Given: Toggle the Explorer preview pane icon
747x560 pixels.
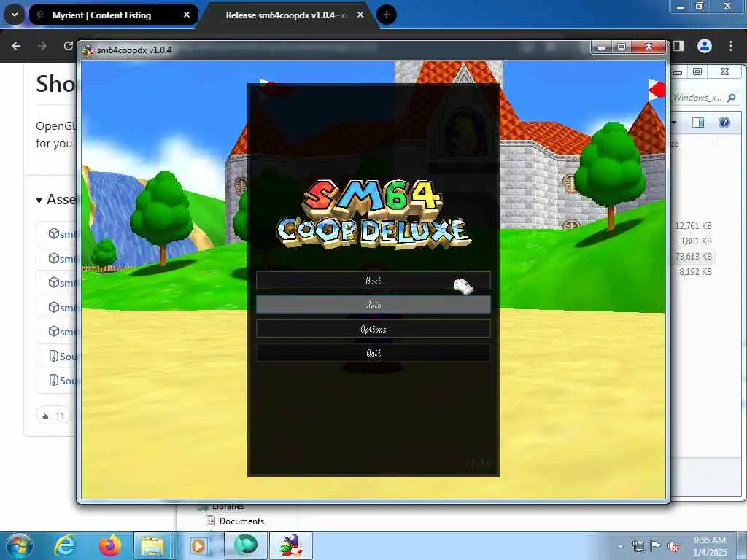Looking at the screenshot, I should coord(698,122).
